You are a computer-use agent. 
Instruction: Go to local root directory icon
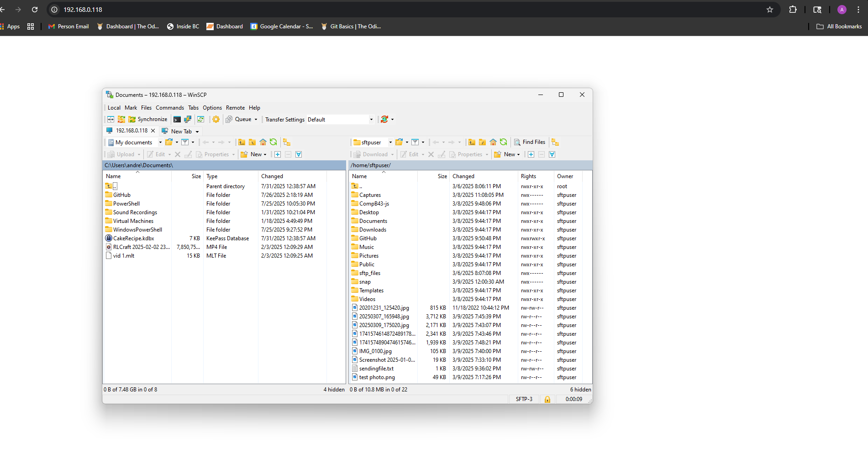pyautogui.click(x=253, y=142)
